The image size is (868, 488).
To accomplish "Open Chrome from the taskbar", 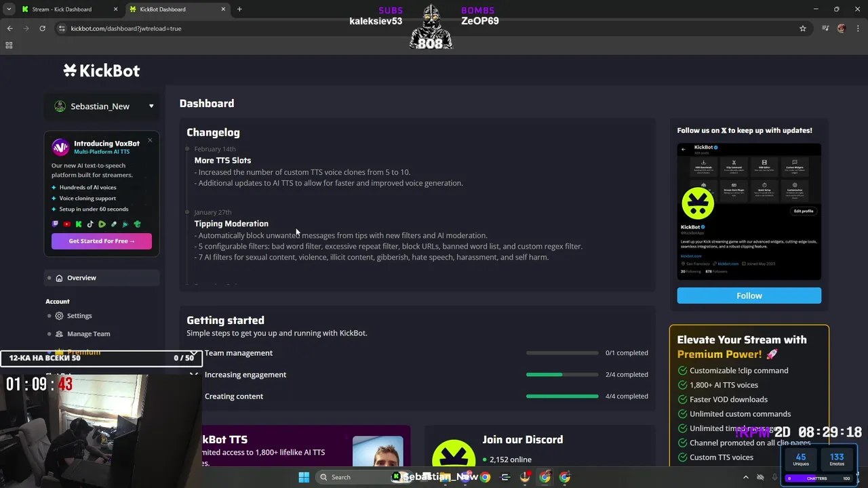I will [x=486, y=477].
